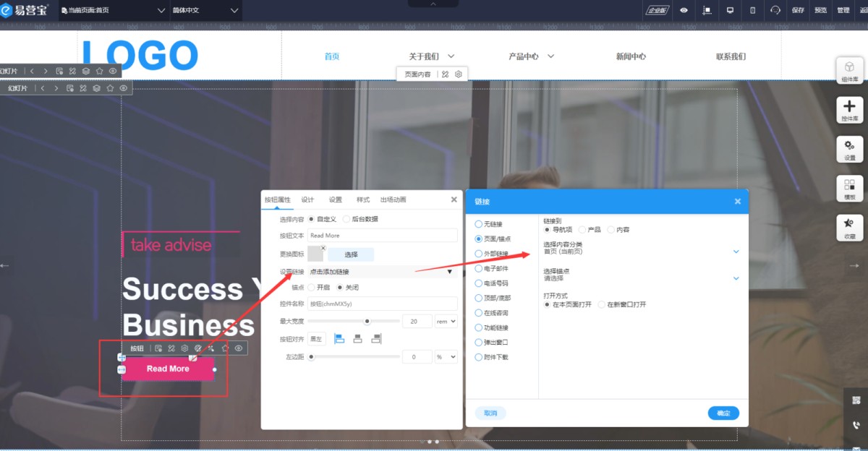Image resolution: width=868 pixels, height=451 pixels.
Task: Adjust the 左边距 slider handle
Action: coord(311,356)
